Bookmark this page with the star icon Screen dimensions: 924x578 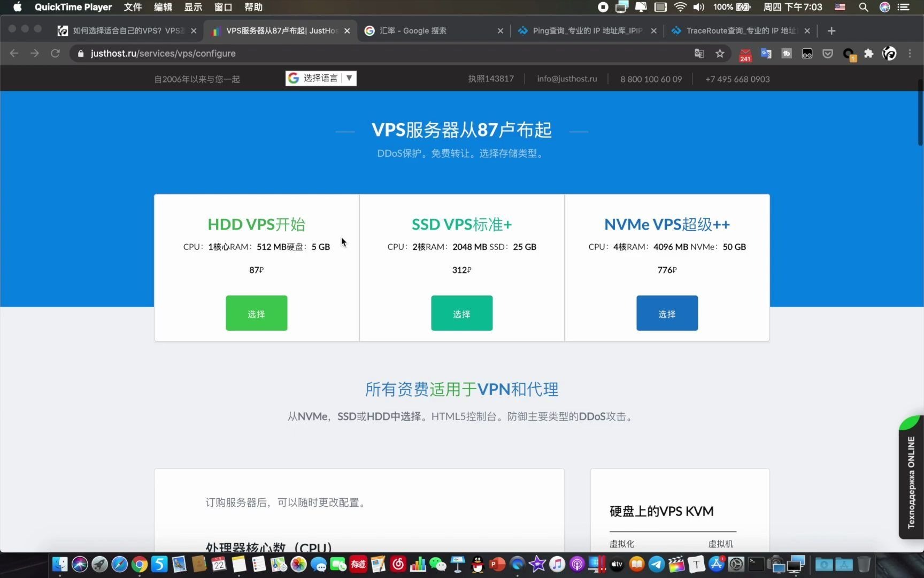click(720, 54)
